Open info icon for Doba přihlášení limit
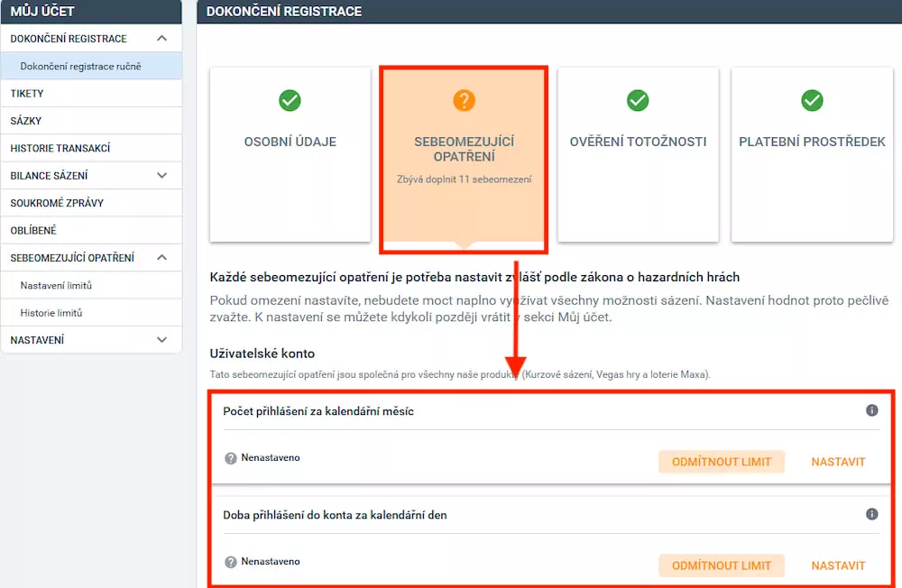 pos(871,514)
